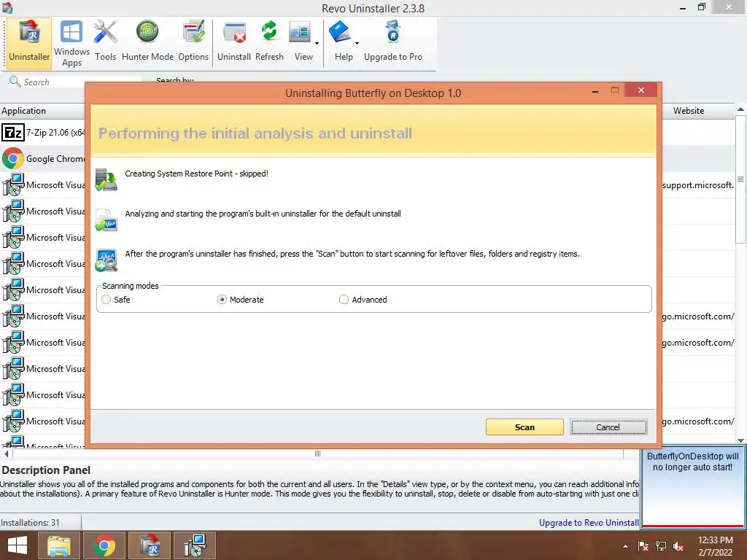Open the Windows Start button
The height and width of the screenshot is (560, 747).
(x=18, y=545)
